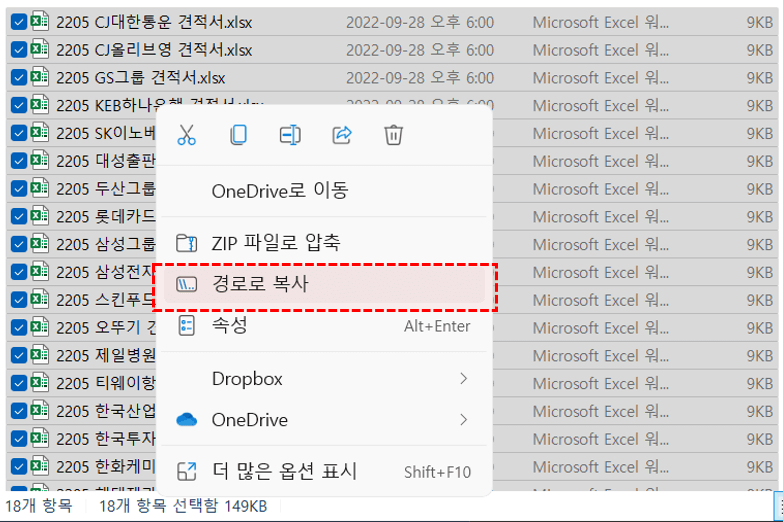The width and height of the screenshot is (783, 522).
Task: Click Excel icon of 삼성전자 file
Action: pos(39,271)
